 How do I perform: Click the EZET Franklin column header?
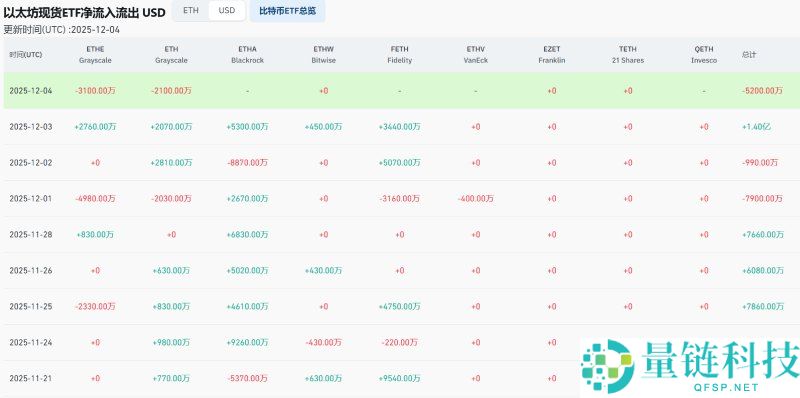pos(552,55)
